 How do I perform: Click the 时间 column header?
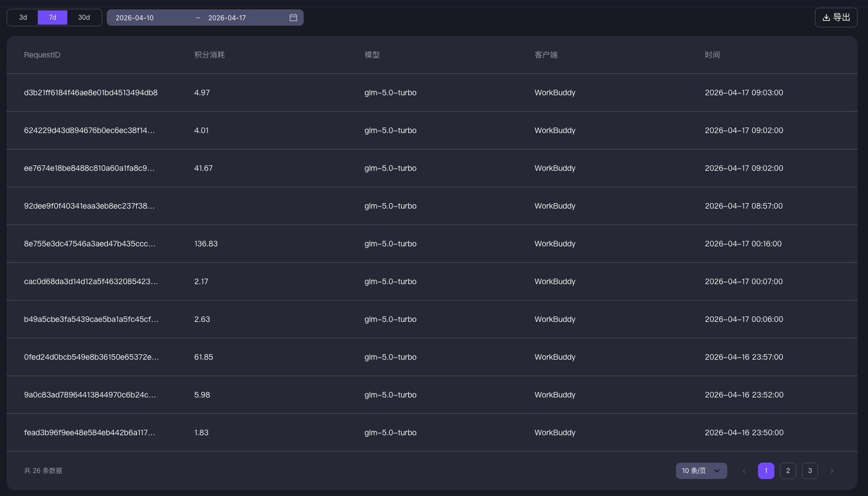click(713, 55)
